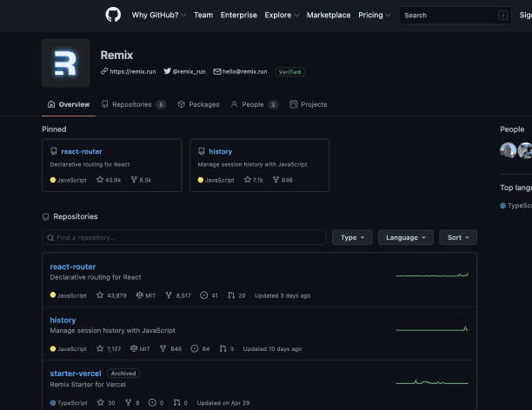Click MIT license of history row
The image size is (532, 410).
(140, 348)
